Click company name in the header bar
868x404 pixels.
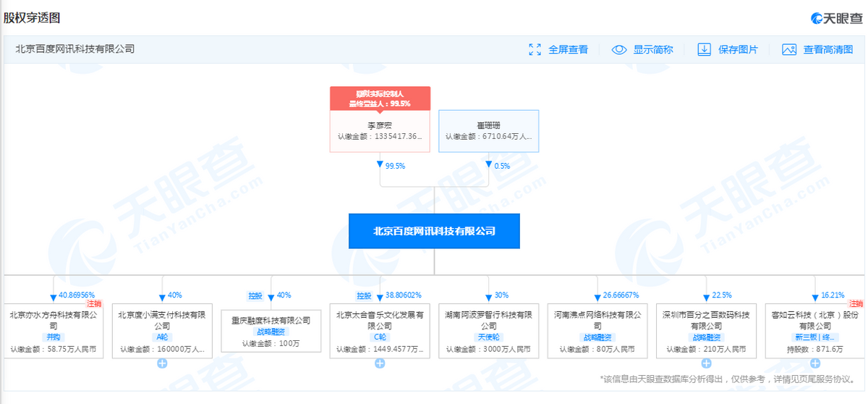[x=75, y=49]
